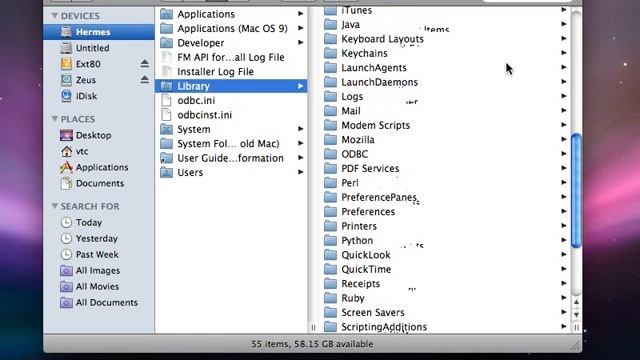
Task: Select the Developer folder icon
Action: pyautogui.click(x=166, y=42)
